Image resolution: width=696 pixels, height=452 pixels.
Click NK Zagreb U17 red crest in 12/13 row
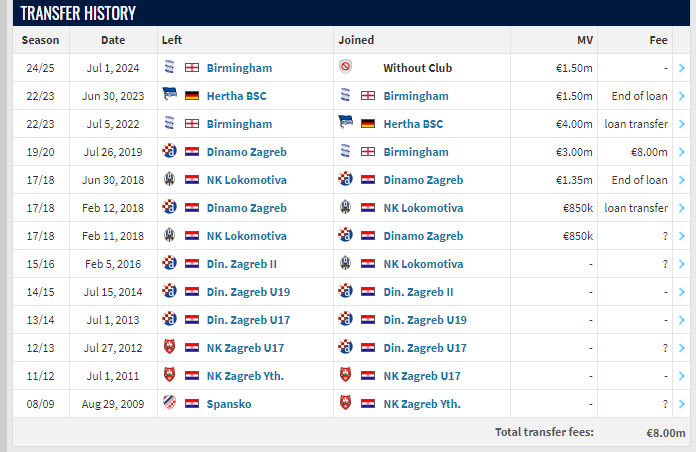point(169,347)
